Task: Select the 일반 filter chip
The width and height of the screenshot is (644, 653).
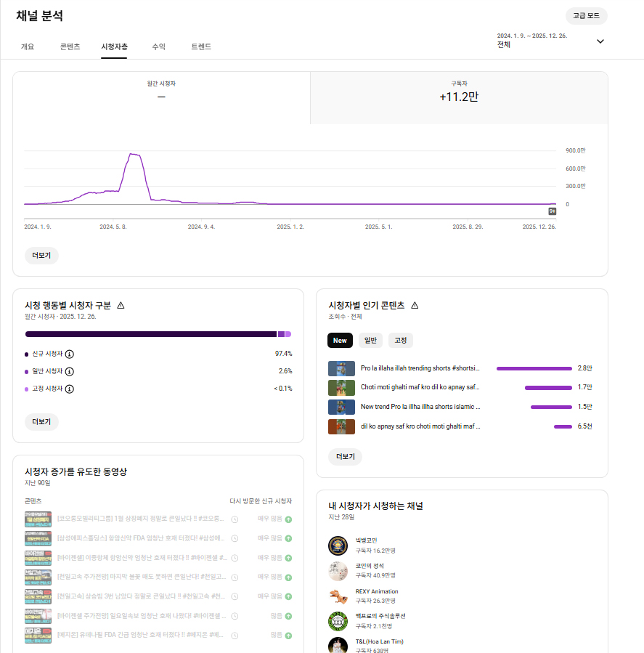Action: point(370,340)
